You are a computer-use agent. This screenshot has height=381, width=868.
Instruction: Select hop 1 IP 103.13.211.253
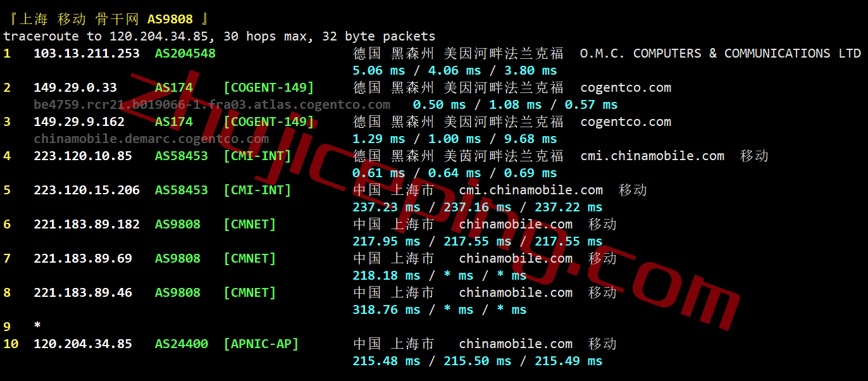[87, 53]
